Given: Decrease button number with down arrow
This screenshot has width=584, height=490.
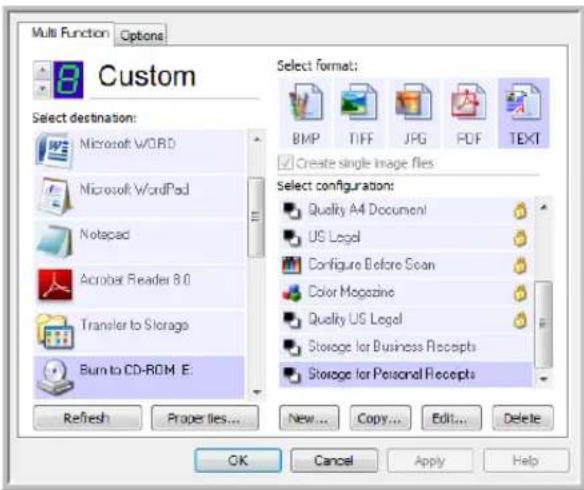Looking at the screenshot, I should coord(42,89).
